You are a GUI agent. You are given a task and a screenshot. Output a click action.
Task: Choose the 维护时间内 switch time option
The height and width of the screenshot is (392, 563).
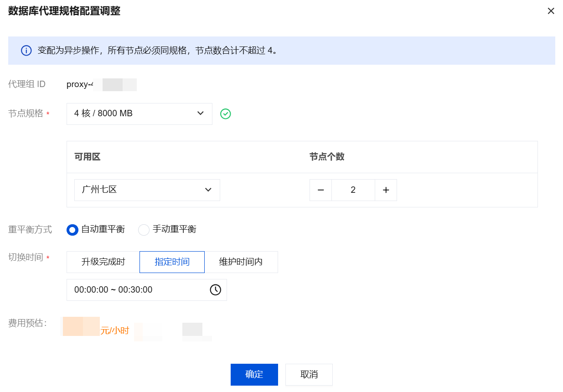[x=241, y=262]
